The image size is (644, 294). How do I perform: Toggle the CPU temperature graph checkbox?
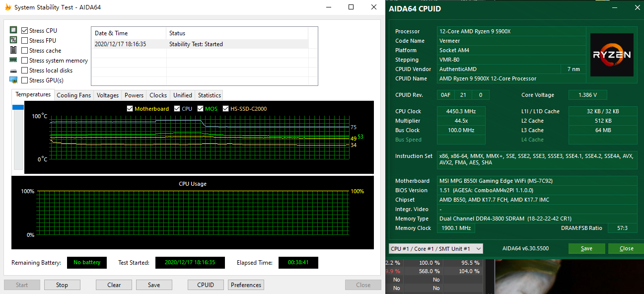tap(177, 109)
